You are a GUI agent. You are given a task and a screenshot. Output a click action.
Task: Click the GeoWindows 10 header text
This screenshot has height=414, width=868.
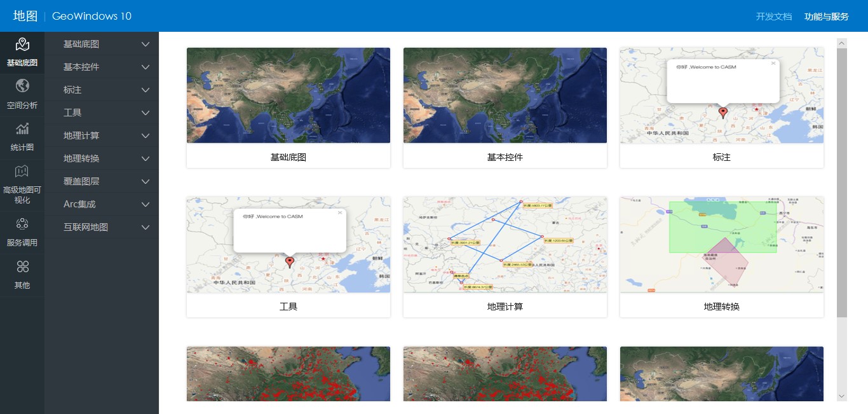[x=92, y=16]
